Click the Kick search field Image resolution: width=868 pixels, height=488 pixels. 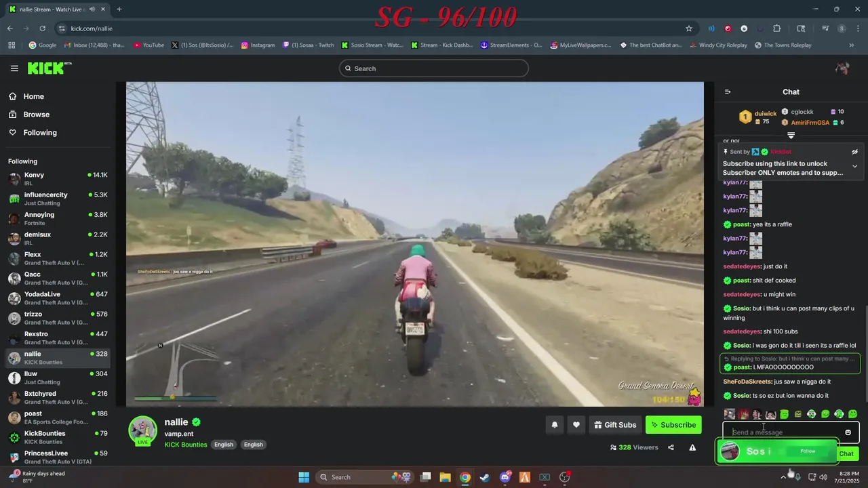pos(434,68)
